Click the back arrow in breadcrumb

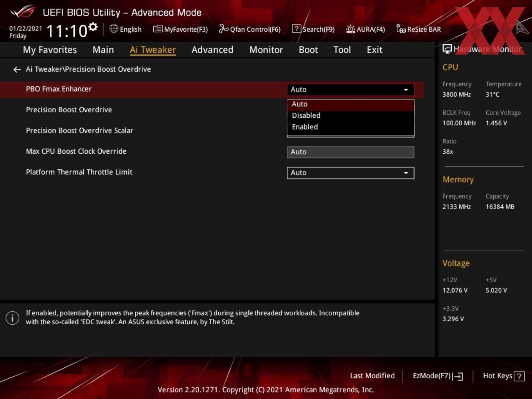pyautogui.click(x=17, y=70)
